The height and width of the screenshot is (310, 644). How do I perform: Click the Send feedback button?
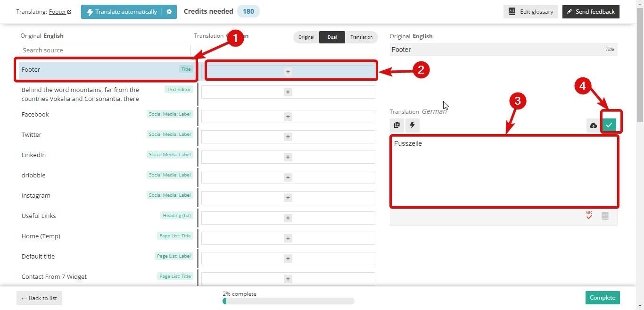(x=591, y=11)
